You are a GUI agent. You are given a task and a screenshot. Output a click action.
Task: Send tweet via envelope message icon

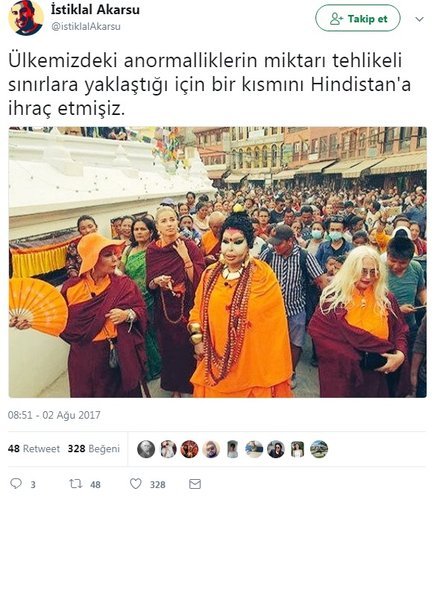[x=195, y=484]
